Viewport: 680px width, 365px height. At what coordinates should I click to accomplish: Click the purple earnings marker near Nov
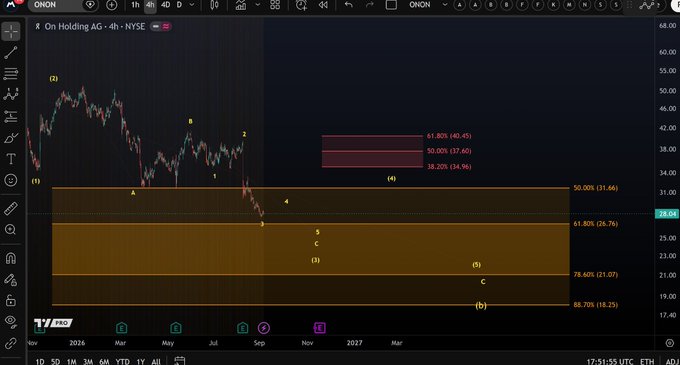click(x=319, y=328)
